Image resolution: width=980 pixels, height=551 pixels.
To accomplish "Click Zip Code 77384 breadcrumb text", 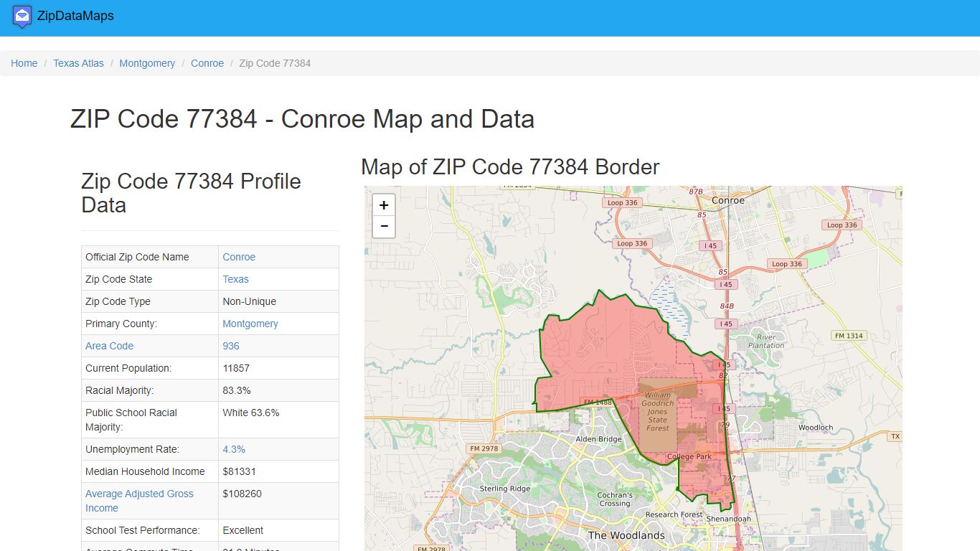I will [x=275, y=63].
